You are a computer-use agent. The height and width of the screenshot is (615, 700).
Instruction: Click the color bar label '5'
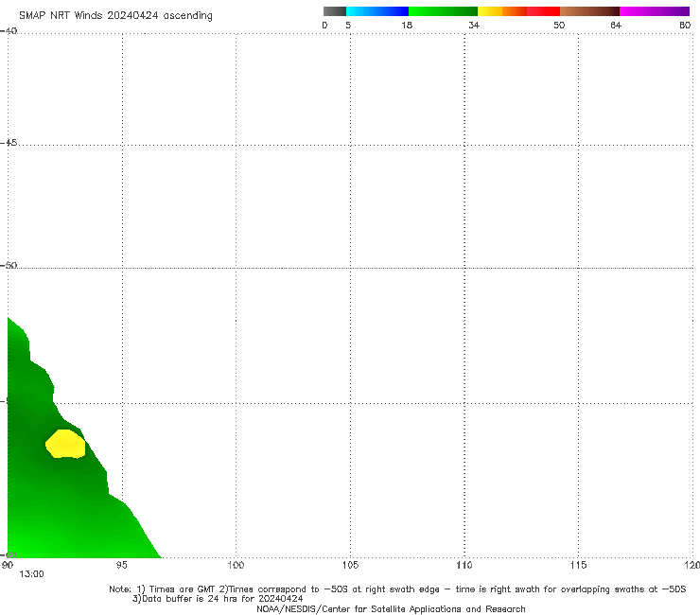coord(348,26)
